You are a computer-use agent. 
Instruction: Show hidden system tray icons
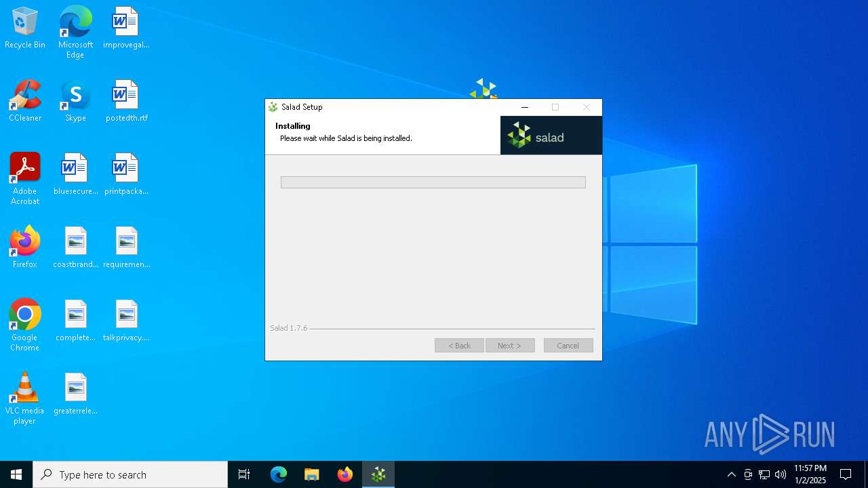[731, 474]
